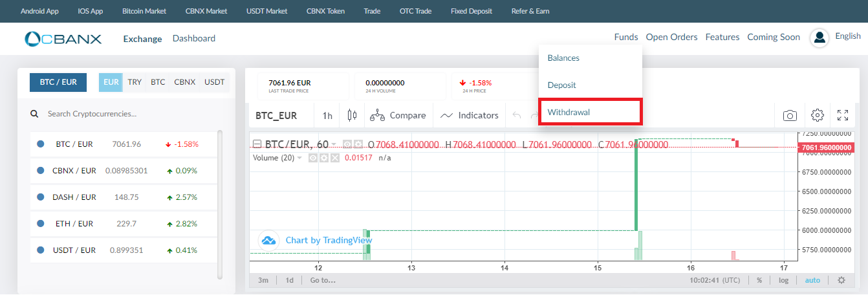
Task: Click the market list vertical scrollbar
Action: point(220,204)
